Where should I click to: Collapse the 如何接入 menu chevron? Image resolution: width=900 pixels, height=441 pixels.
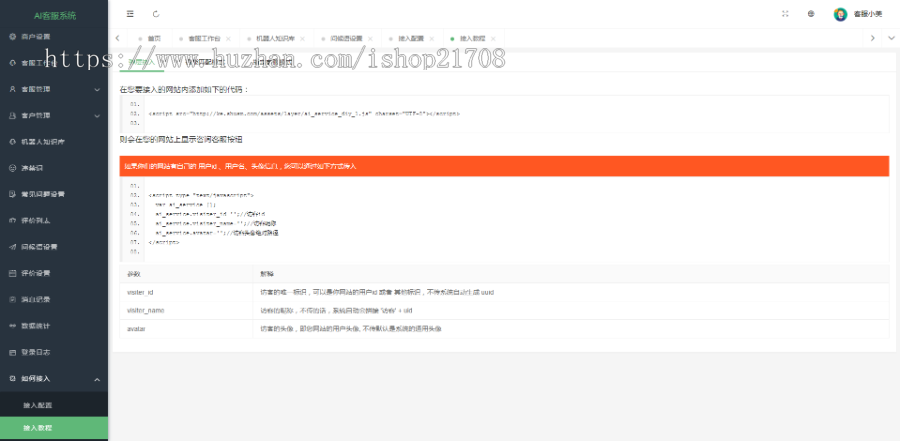click(x=97, y=379)
